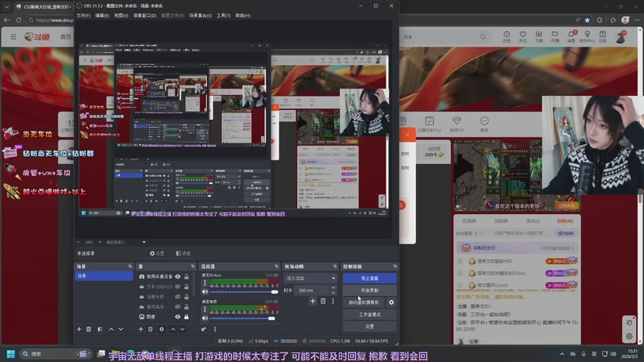Hide the 图像 source via eye icon
The image size is (644, 362).
point(178,317)
